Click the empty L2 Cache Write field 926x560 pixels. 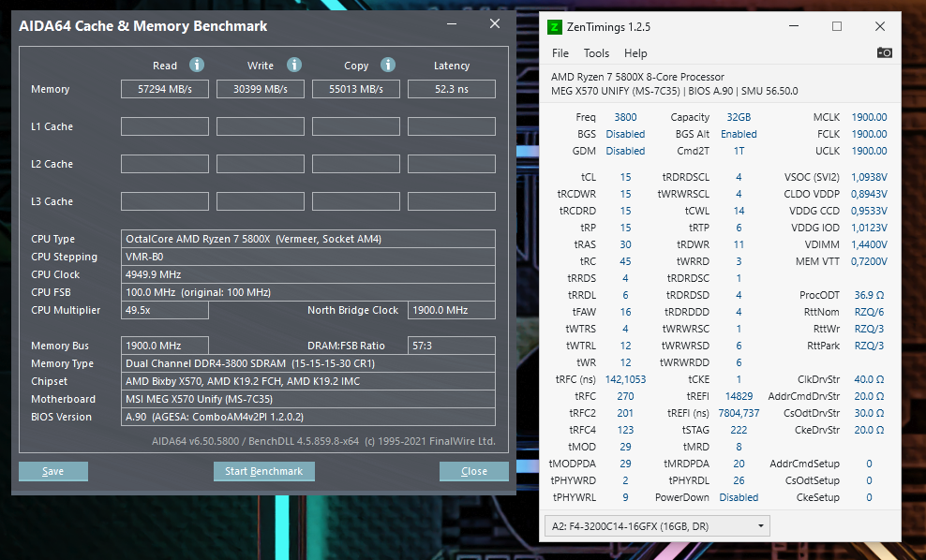tap(261, 164)
